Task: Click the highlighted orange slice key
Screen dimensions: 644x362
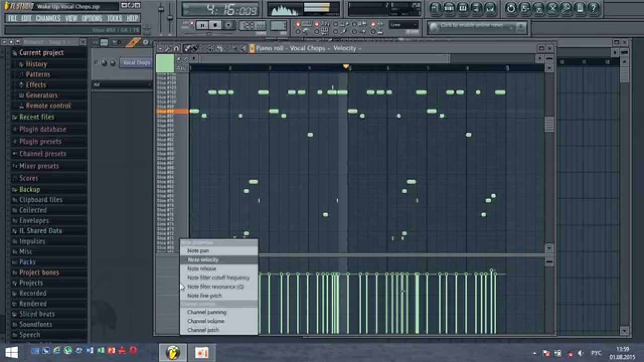Action: 172,111
